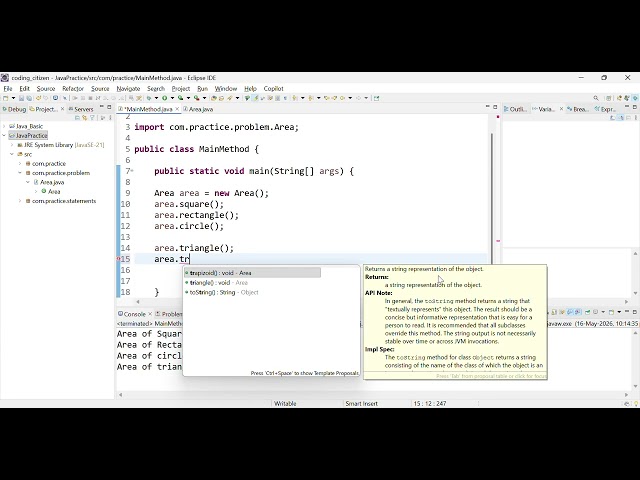This screenshot has height=480, width=640.
Task: Click the Coverage launch toolbar icon
Action: [180, 98]
